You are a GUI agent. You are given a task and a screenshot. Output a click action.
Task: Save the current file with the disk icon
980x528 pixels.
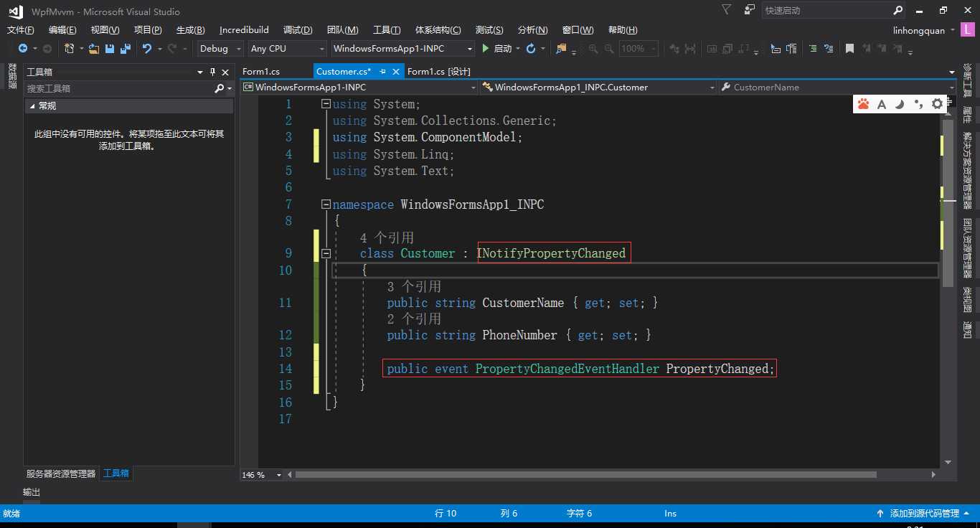pos(110,49)
